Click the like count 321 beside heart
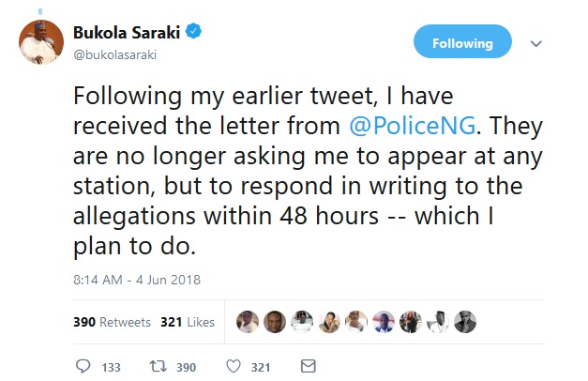 click(263, 367)
